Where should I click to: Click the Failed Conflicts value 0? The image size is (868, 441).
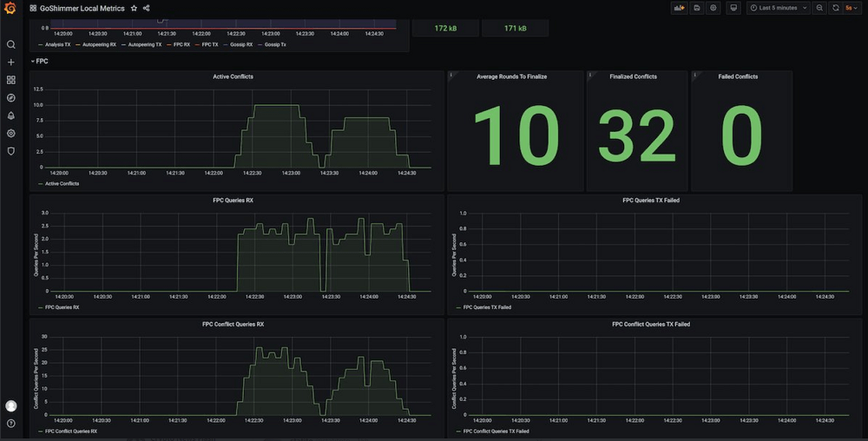tap(742, 136)
